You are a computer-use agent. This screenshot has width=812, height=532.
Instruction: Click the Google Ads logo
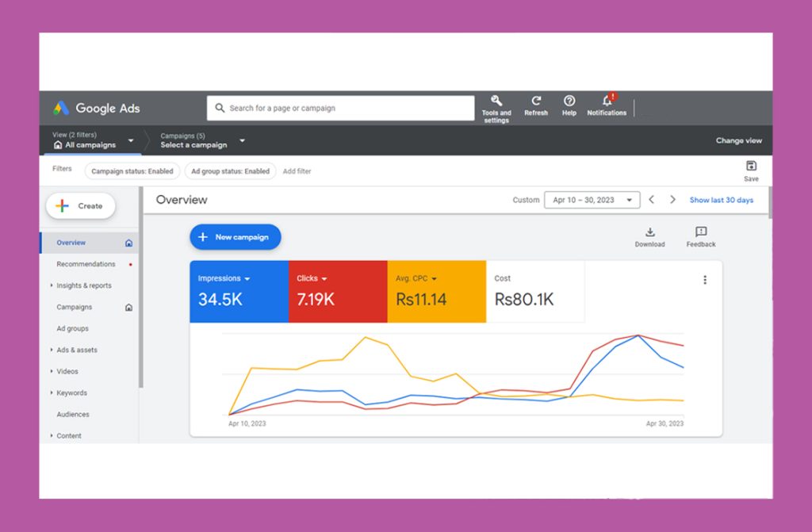[x=97, y=109]
